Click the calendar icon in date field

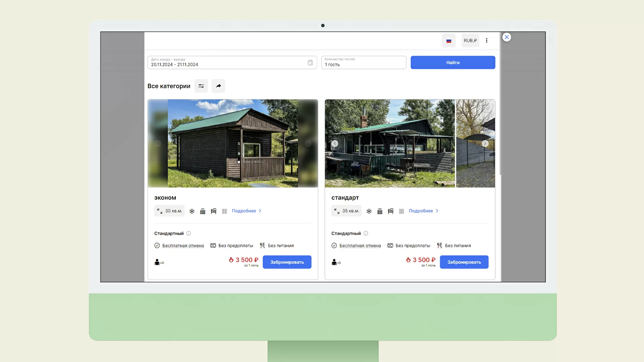click(310, 63)
